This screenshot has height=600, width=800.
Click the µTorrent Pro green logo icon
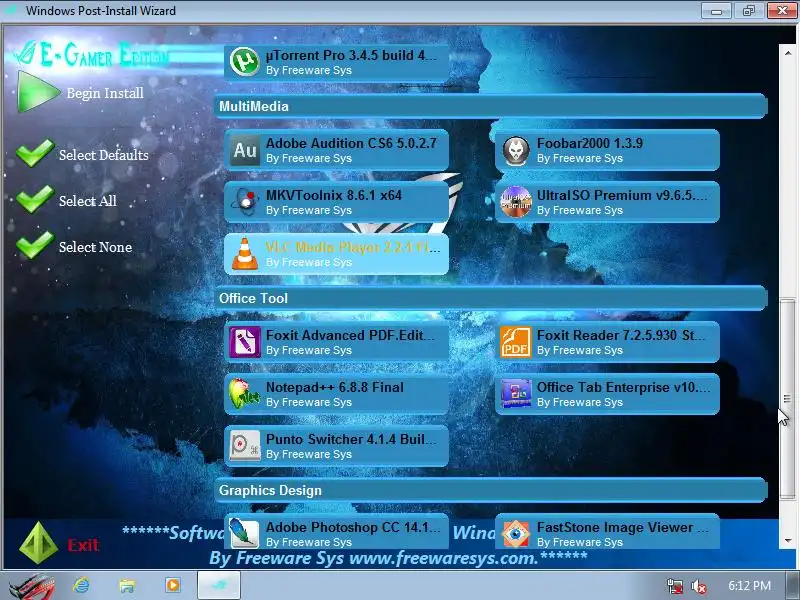click(244, 62)
